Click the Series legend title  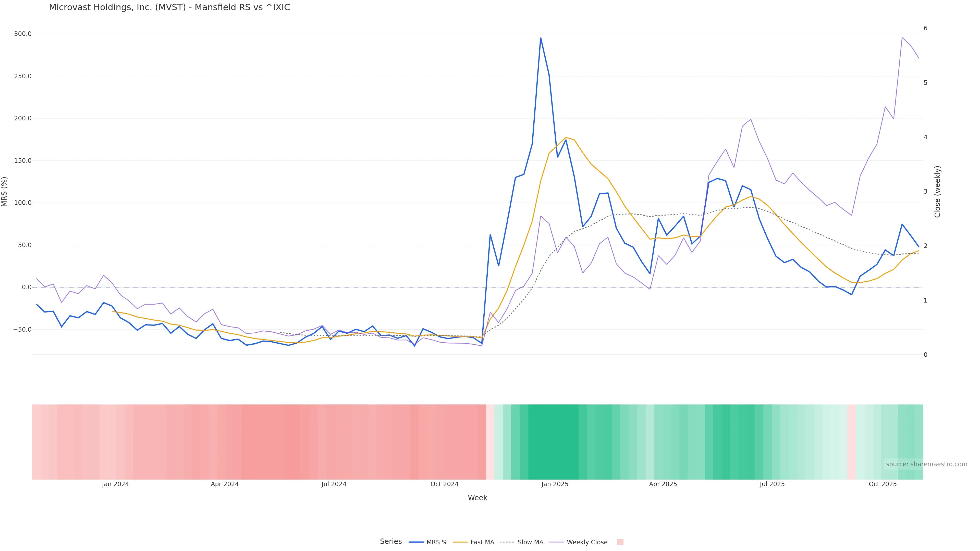(391, 542)
